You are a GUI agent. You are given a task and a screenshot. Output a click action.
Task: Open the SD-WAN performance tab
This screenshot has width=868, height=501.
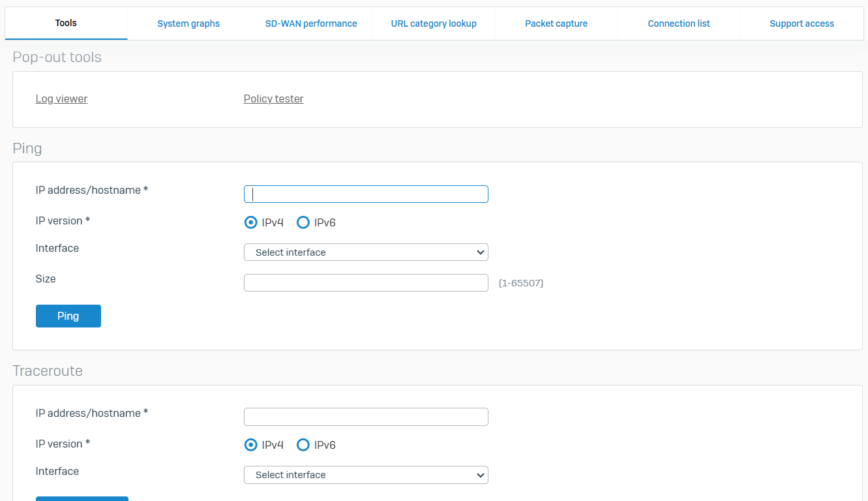311,23
